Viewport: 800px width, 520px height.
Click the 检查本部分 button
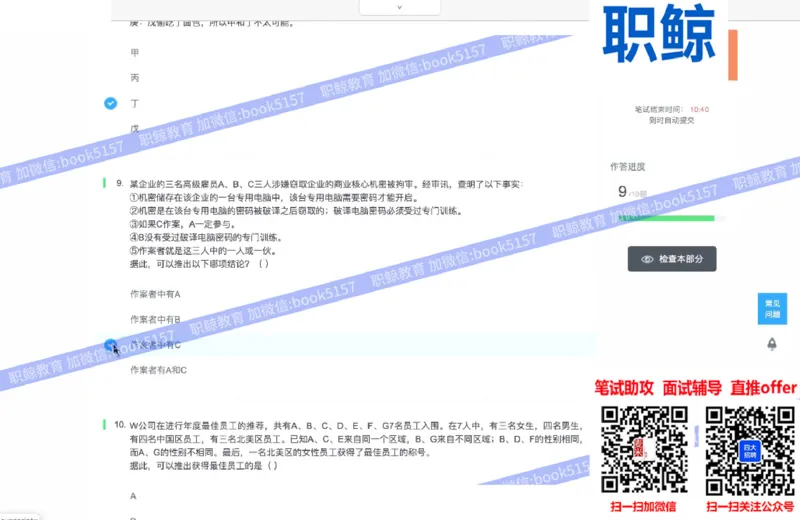pyautogui.click(x=671, y=259)
